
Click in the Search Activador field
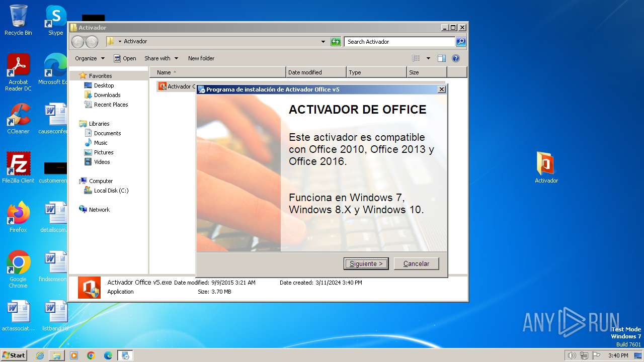400,42
